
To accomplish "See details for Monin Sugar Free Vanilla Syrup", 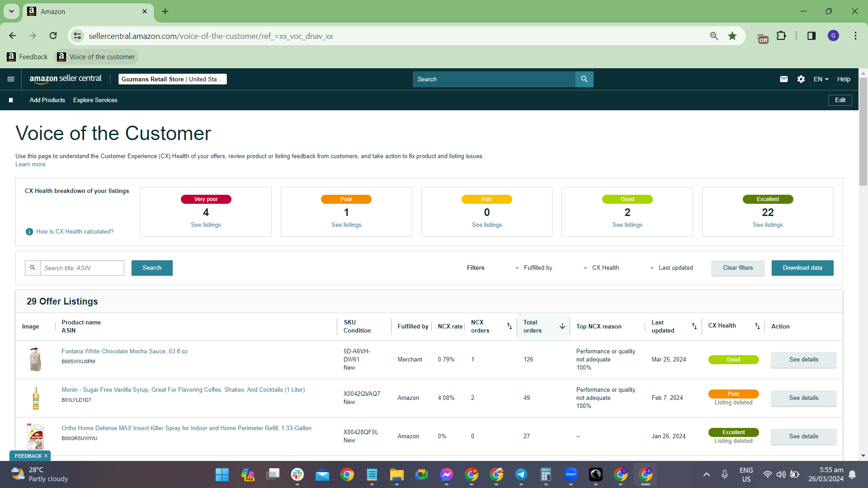I will tap(804, 398).
